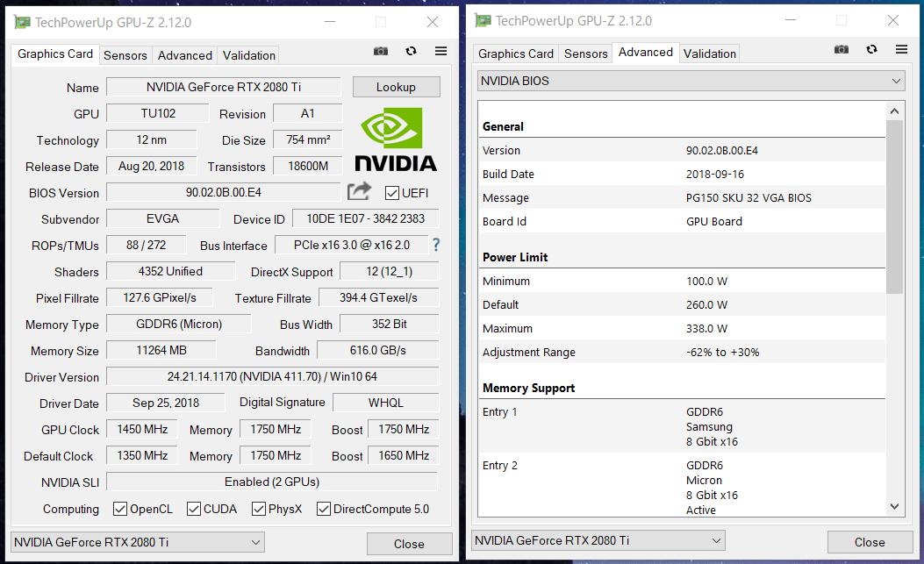This screenshot has height=564, width=924.
Task: Switch to Graphics Card tab in right window
Action: (x=516, y=54)
